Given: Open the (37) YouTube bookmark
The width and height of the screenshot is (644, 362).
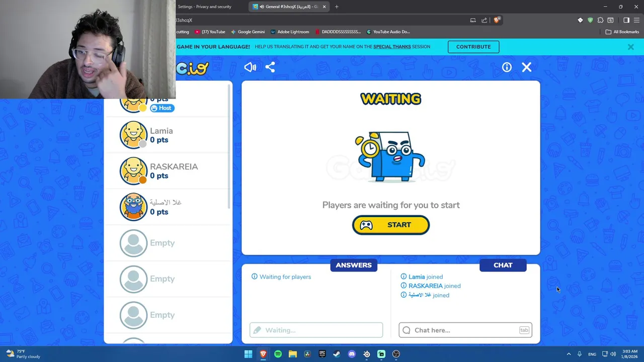Looking at the screenshot, I should (x=210, y=32).
